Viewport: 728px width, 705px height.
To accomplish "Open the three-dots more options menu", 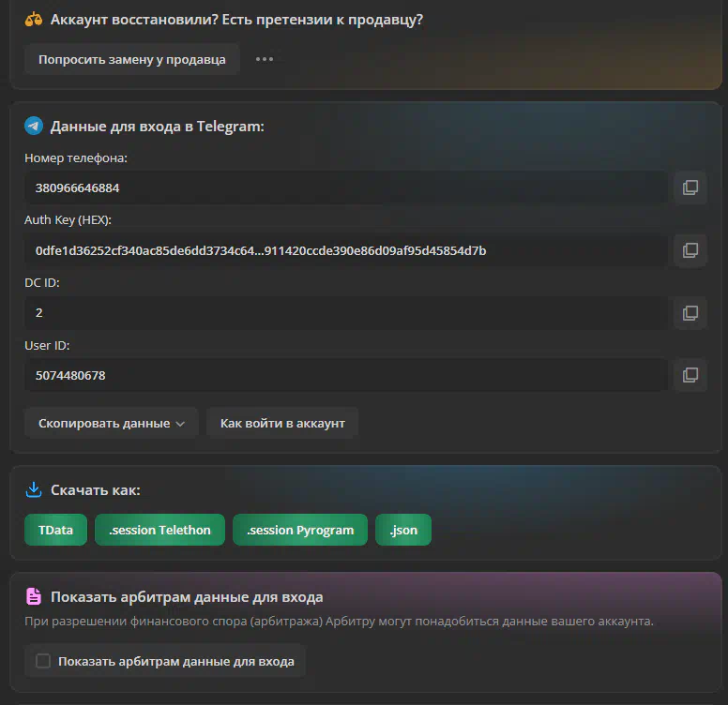I will 265,59.
